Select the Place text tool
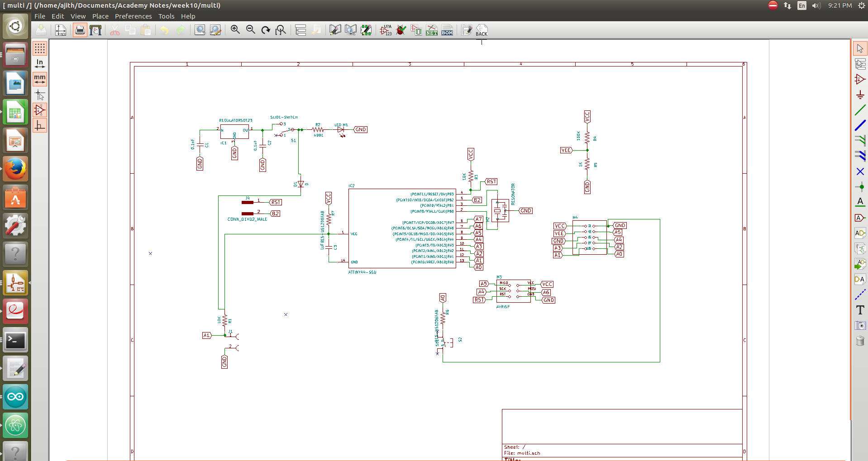The height and width of the screenshot is (461, 868). point(860,310)
